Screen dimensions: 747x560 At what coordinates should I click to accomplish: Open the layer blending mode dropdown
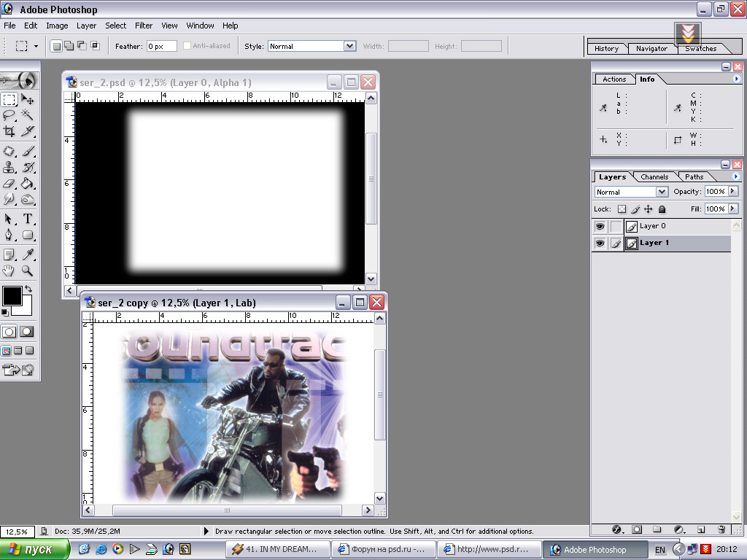661,192
